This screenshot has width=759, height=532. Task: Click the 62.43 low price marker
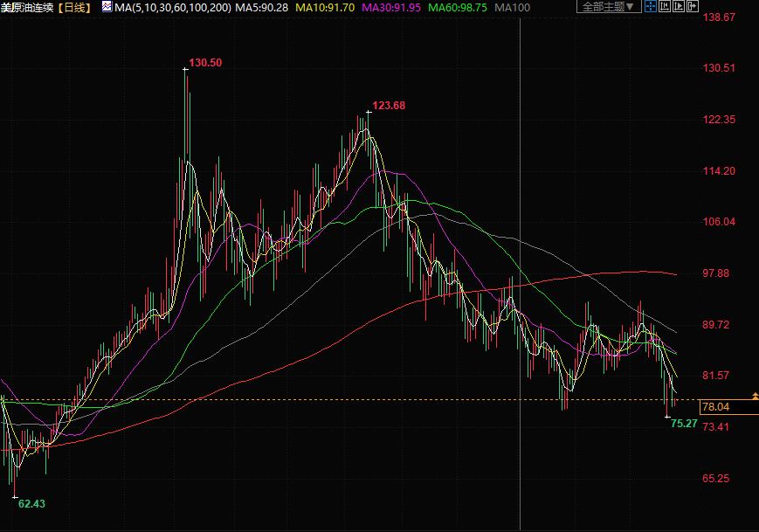pos(31,503)
